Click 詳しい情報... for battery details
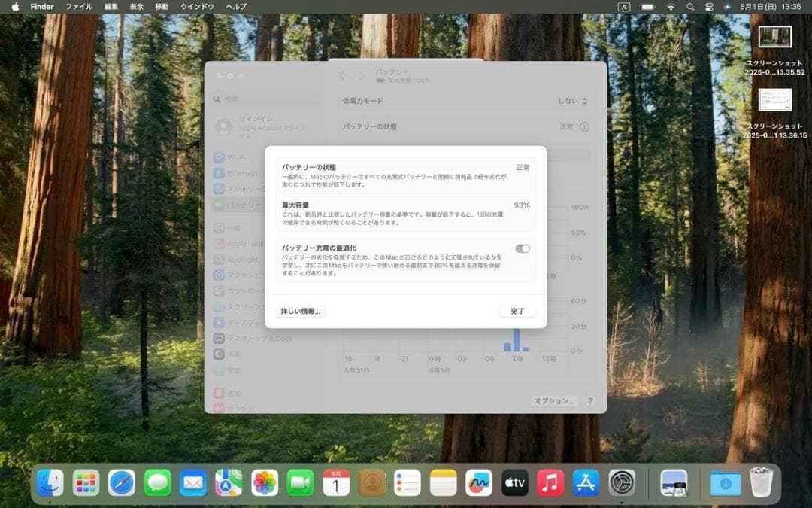The width and height of the screenshot is (812, 508). click(x=300, y=310)
